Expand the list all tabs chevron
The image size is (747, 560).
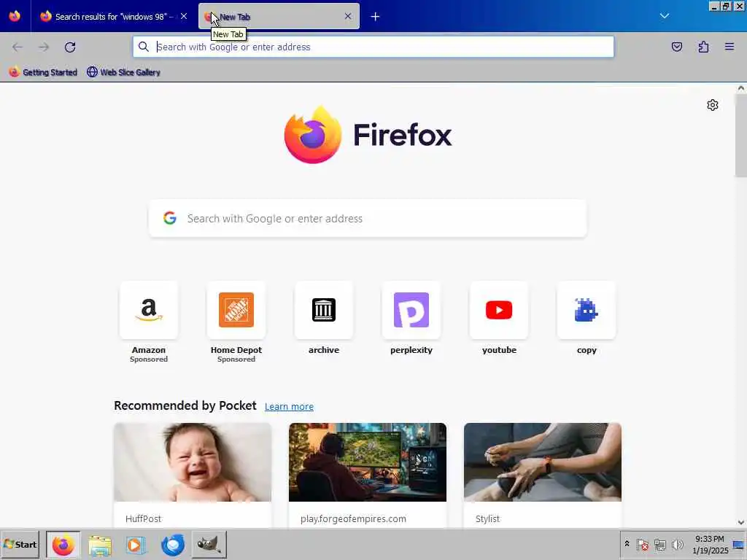click(665, 16)
